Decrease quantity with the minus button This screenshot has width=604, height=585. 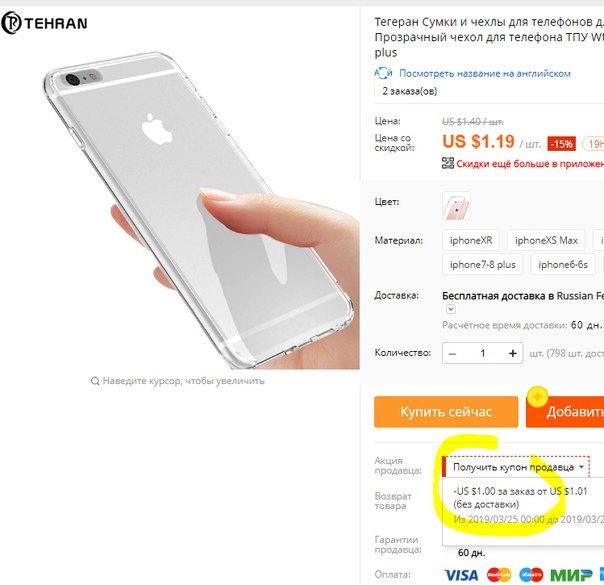point(453,353)
